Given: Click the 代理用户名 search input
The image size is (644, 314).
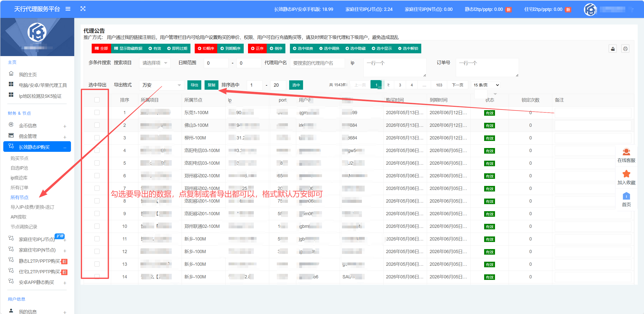Looking at the screenshot, I should (x=317, y=63).
